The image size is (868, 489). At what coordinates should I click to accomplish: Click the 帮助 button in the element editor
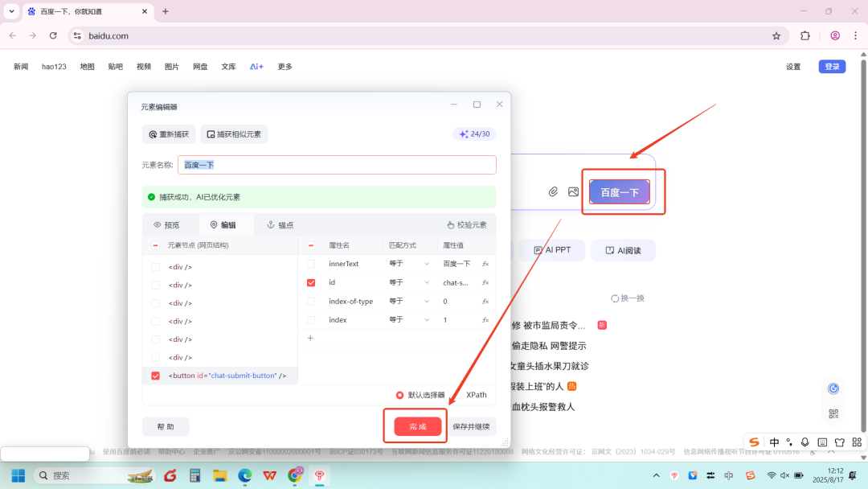pyautogui.click(x=166, y=426)
